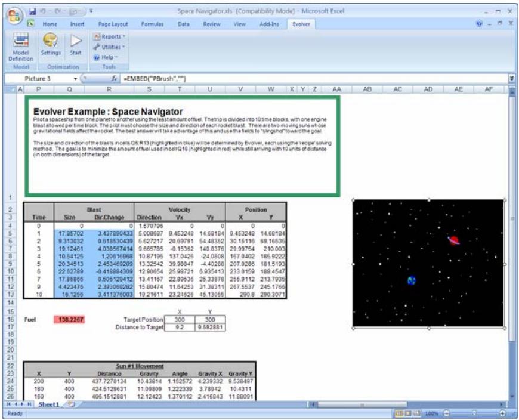Viewport: 519px width, 420px height.
Task: Save the workbook from Quick Access Toolbar
Action: click(x=33, y=11)
